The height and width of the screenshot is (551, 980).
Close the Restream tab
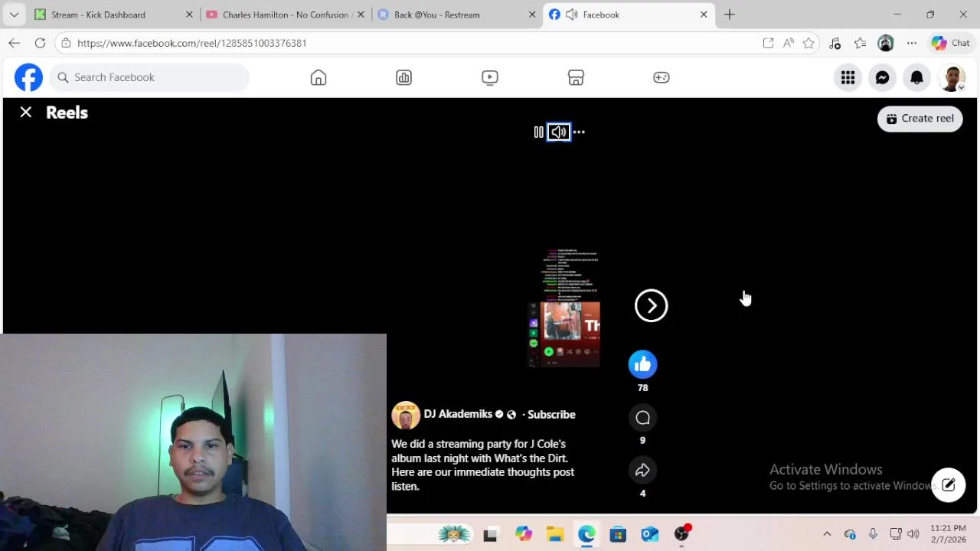click(x=532, y=15)
